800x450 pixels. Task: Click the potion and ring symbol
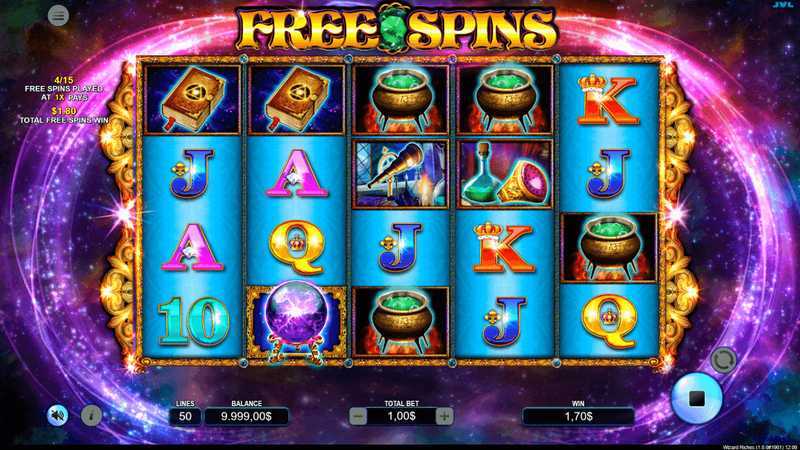[505, 174]
